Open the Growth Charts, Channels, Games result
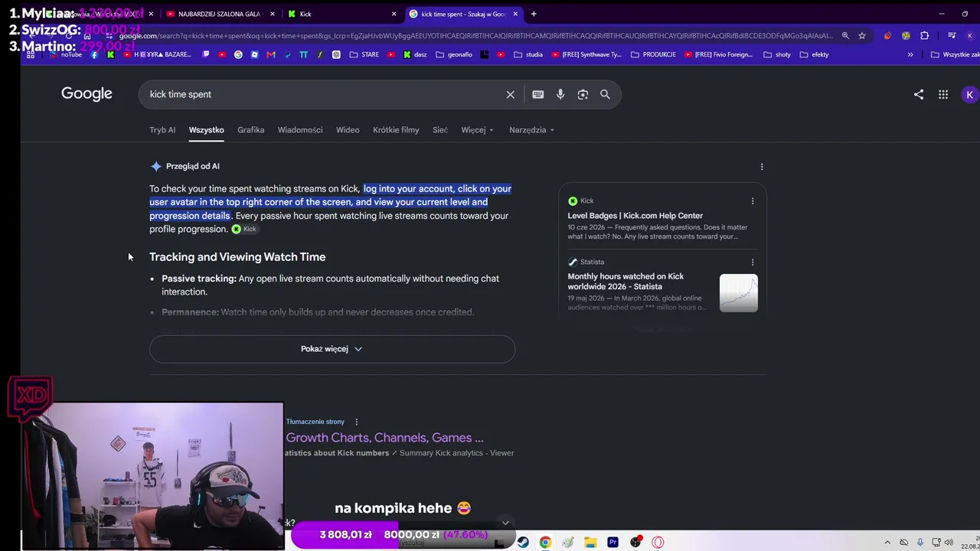980x551 pixels. [x=384, y=438]
